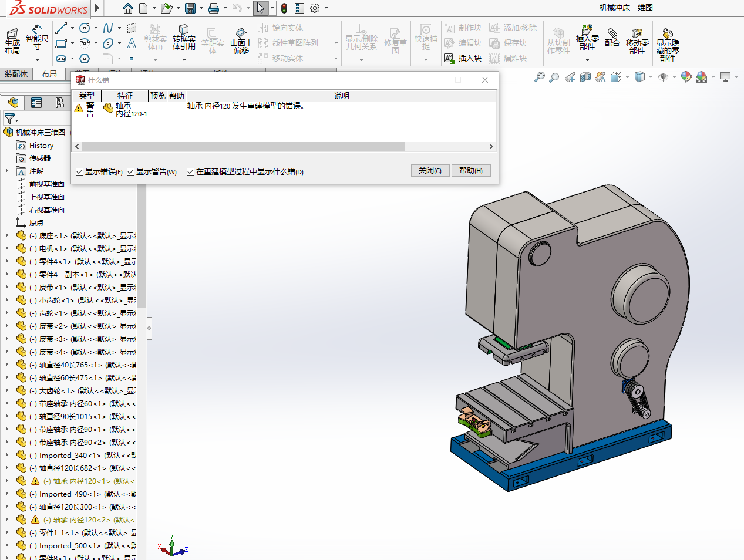Switch to the 布局 (Layout) tab
The width and height of the screenshot is (744, 560).
[x=49, y=74]
